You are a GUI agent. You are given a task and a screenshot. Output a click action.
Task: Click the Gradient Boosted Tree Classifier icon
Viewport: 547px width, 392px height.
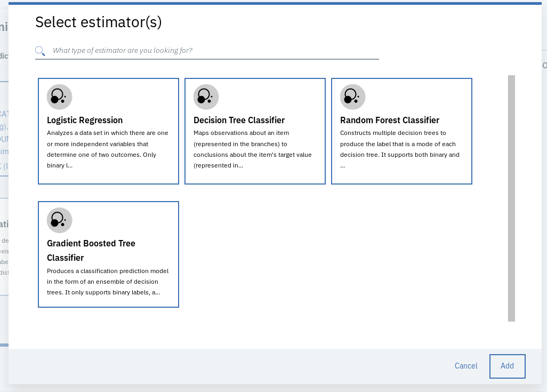coord(60,220)
